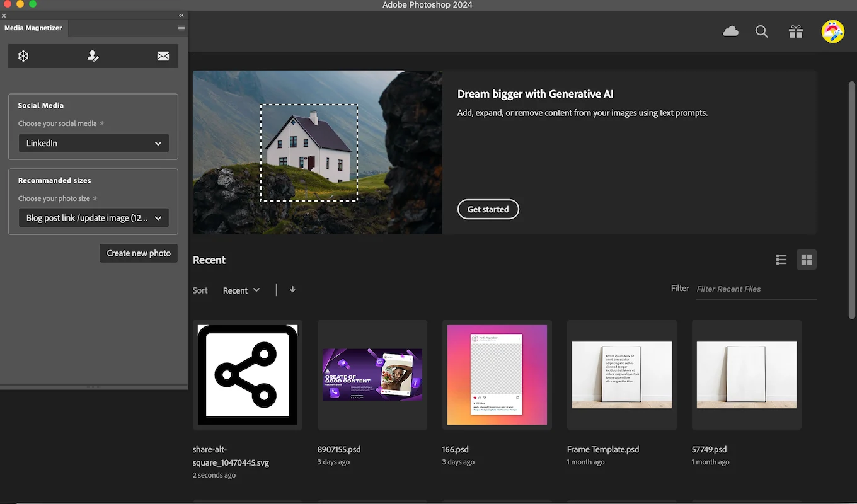Open the user profile avatar
Image resolution: width=857 pixels, height=504 pixels.
click(x=833, y=31)
